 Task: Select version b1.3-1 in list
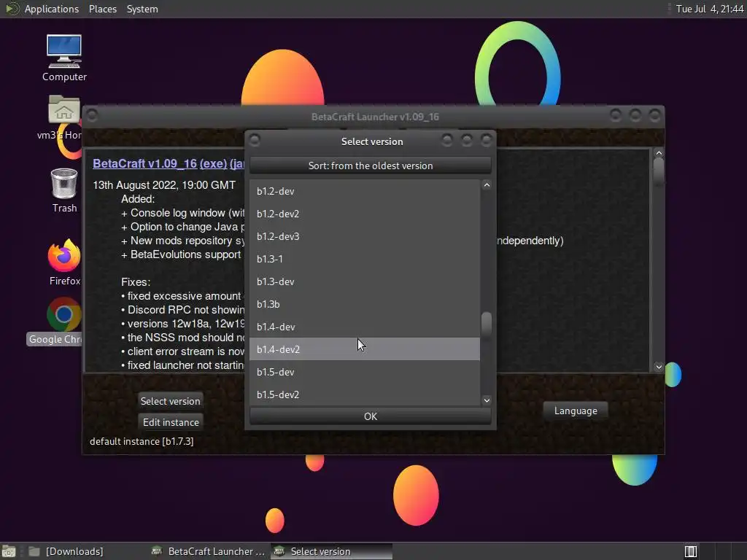(x=365, y=259)
